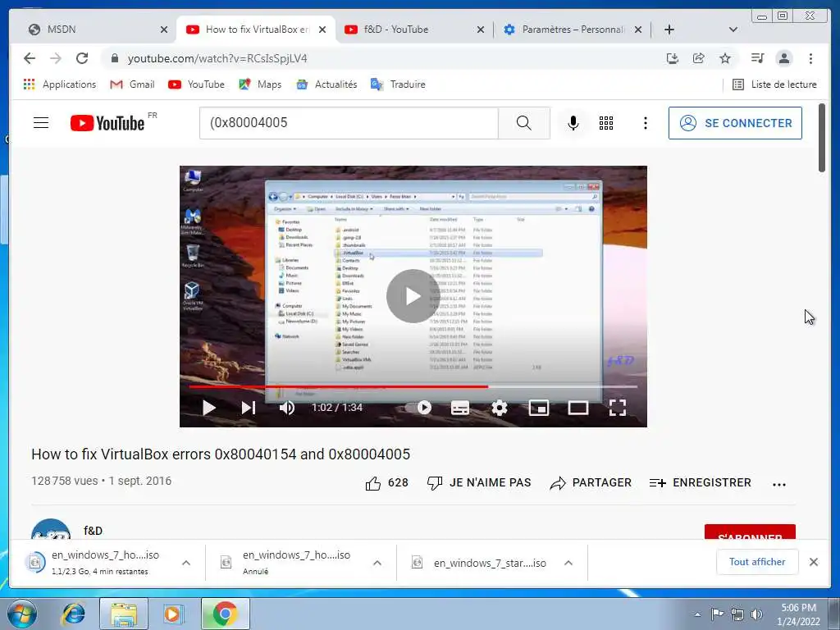The image size is (840, 630).
Task: Click the install app icon in address bar
Action: pyautogui.click(x=673, y=58)
